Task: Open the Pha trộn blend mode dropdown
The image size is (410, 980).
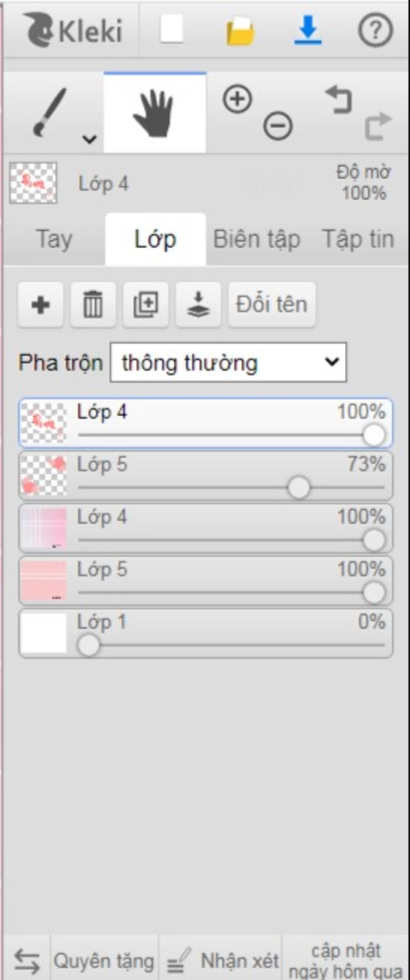Action: [x=228, y=362]
